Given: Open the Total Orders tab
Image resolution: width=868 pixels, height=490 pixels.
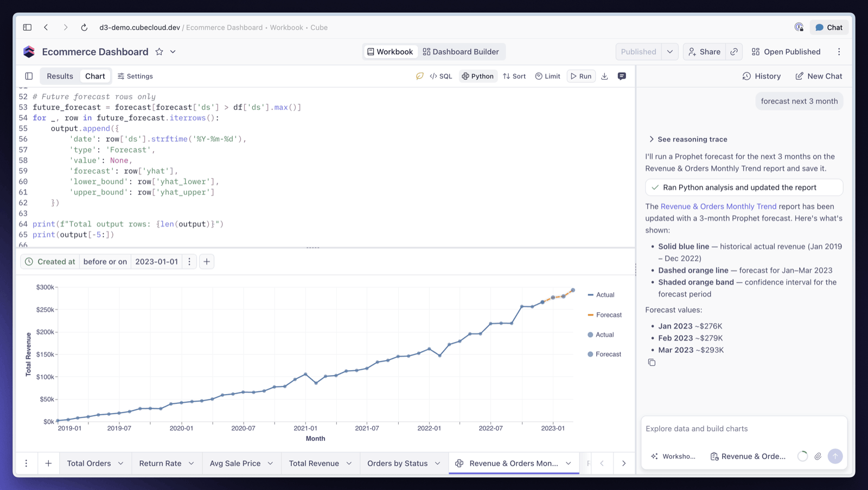Looking at the screenshot, I should pyautogui.click(x=88, y=463).
